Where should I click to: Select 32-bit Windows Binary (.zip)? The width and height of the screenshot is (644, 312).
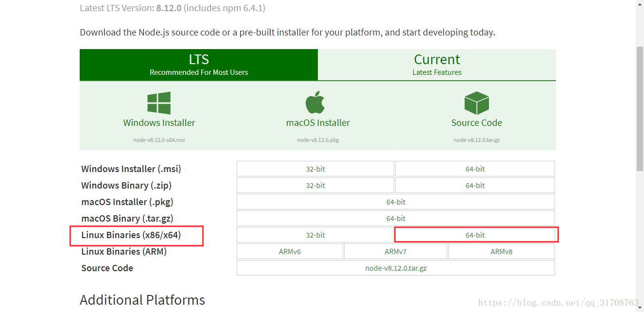click(315, 186)
